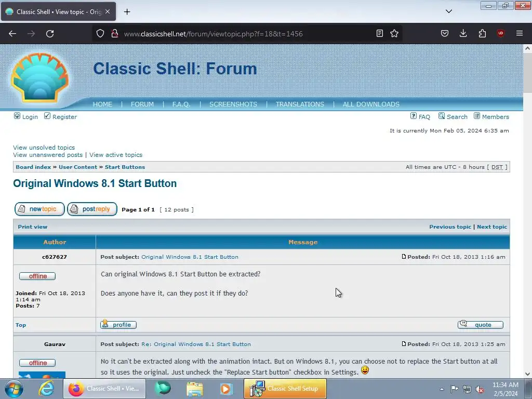
Task: Click Gaurav's offline status badge
Action: (37, 363)
